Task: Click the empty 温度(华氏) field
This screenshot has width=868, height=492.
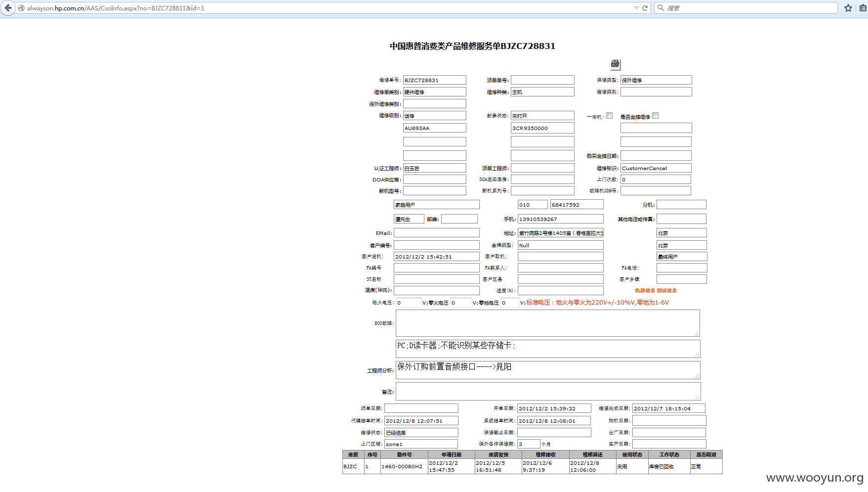Action: [437, 291]
